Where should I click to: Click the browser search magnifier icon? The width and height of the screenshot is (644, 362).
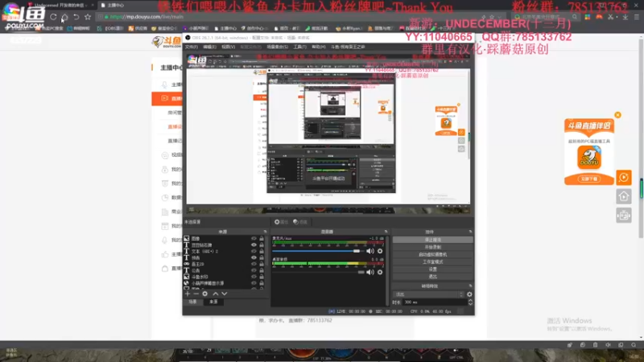click(575, 17)
